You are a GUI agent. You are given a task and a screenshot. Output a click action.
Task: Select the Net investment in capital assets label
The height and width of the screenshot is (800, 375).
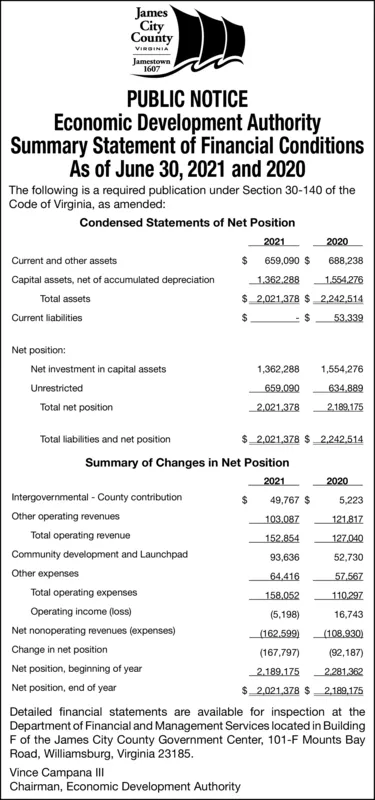pyautogui.click(x=98, y=369)
